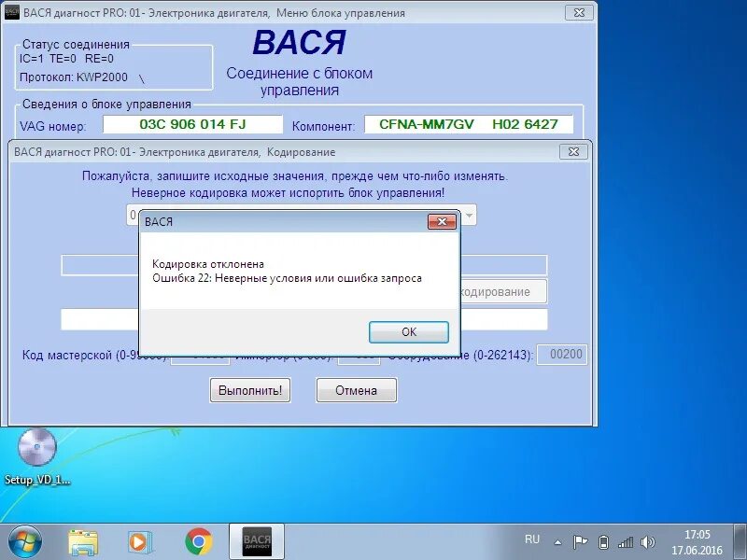Click the clock showing 17:05
This screenshot has height=560, width=747.
[697, 534]
